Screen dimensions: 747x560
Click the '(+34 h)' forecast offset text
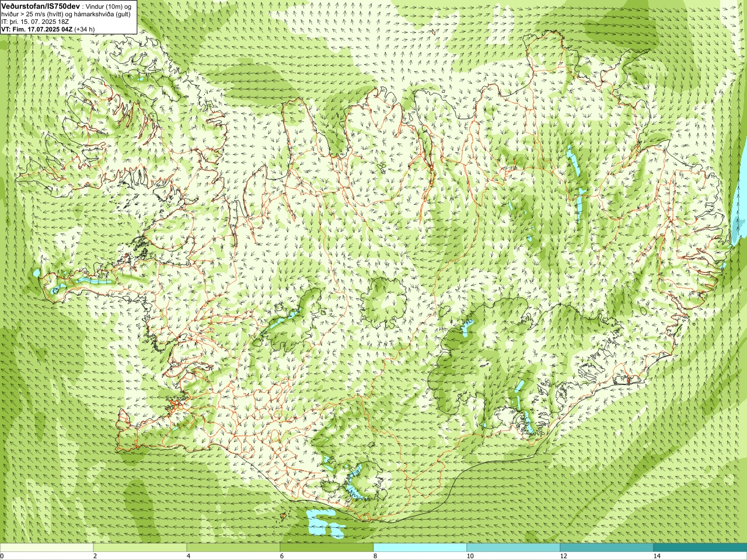point(85,29)
